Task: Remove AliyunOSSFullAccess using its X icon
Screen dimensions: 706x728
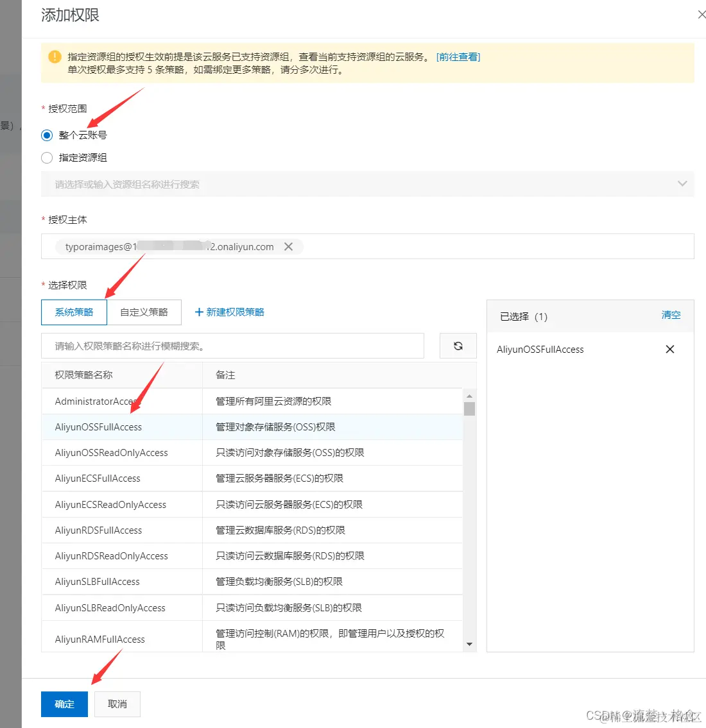Action: pyautogui.click(x=669, y=349)
